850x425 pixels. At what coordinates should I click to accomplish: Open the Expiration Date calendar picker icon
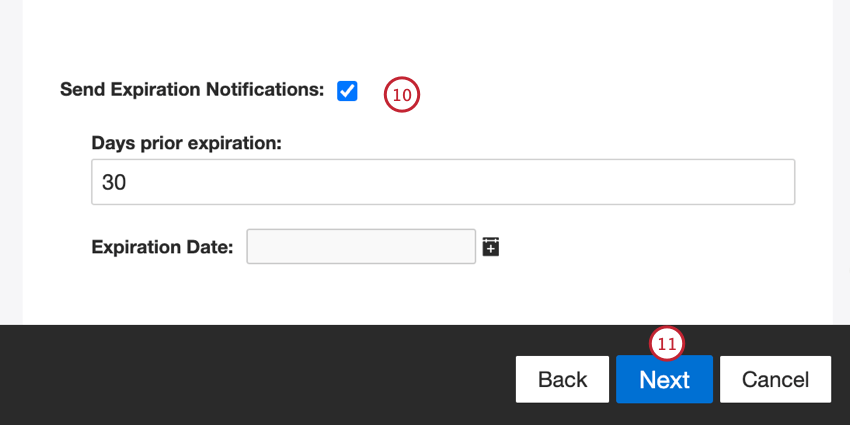coord(490,246)
